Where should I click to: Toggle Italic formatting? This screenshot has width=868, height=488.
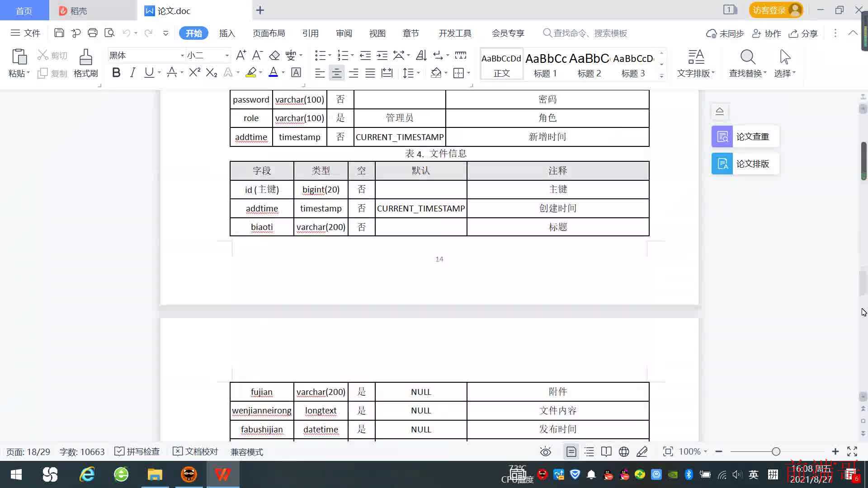[x=132, y=72]
